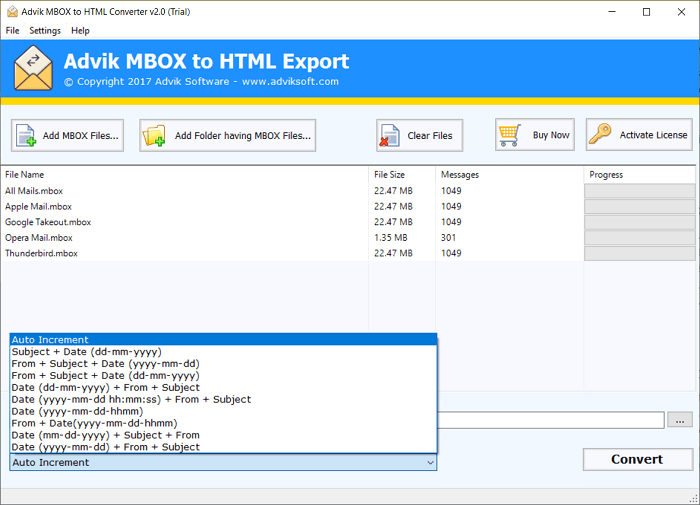Maximize the Advik converter window
The height and width of the screenshot is (505, 700).
[646, 12]
